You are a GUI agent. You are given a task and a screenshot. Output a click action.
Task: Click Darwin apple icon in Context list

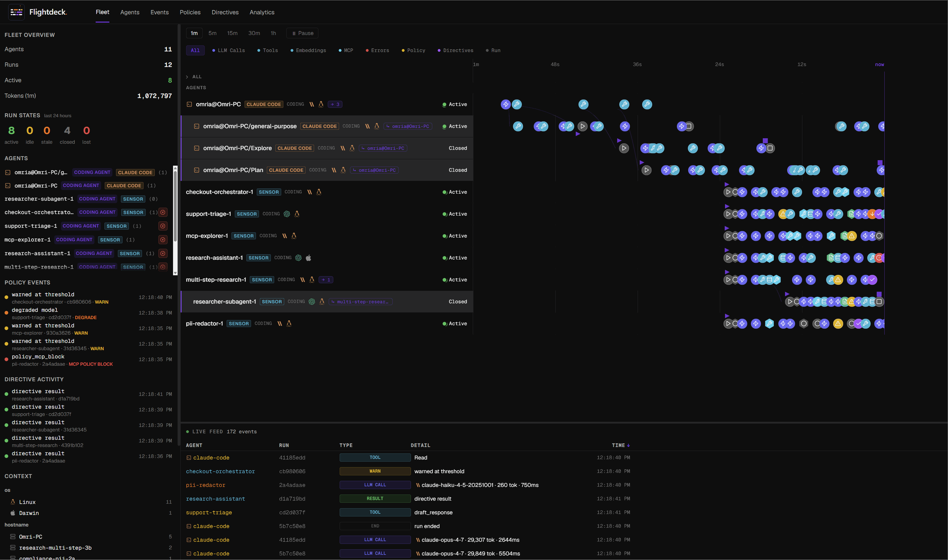click(x=13, y=513)
